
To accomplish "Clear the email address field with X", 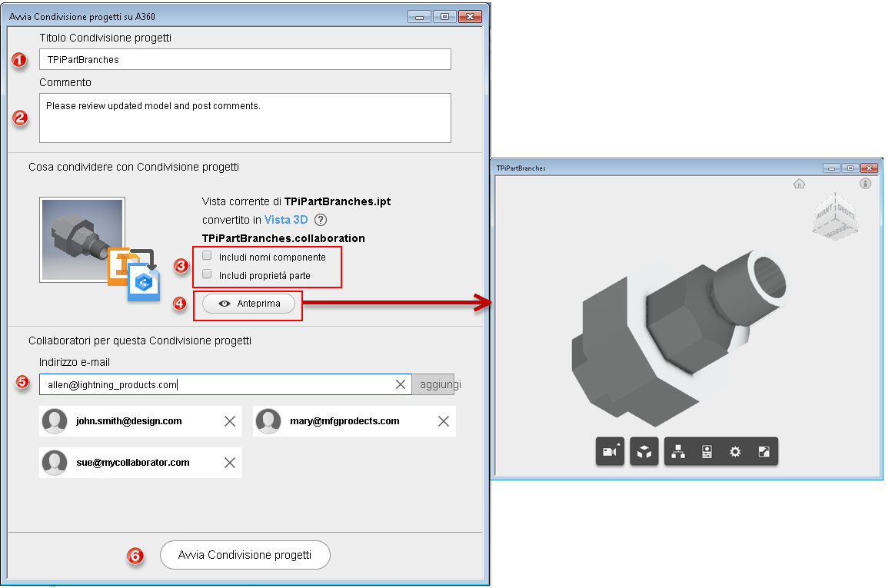I will (401, 384).
